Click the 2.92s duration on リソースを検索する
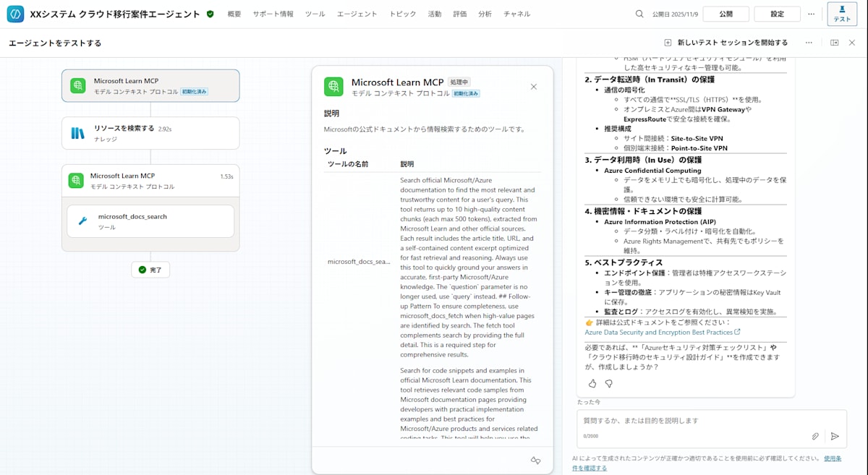This screenshot has height=475, width=868. click(x=165, y=129)
